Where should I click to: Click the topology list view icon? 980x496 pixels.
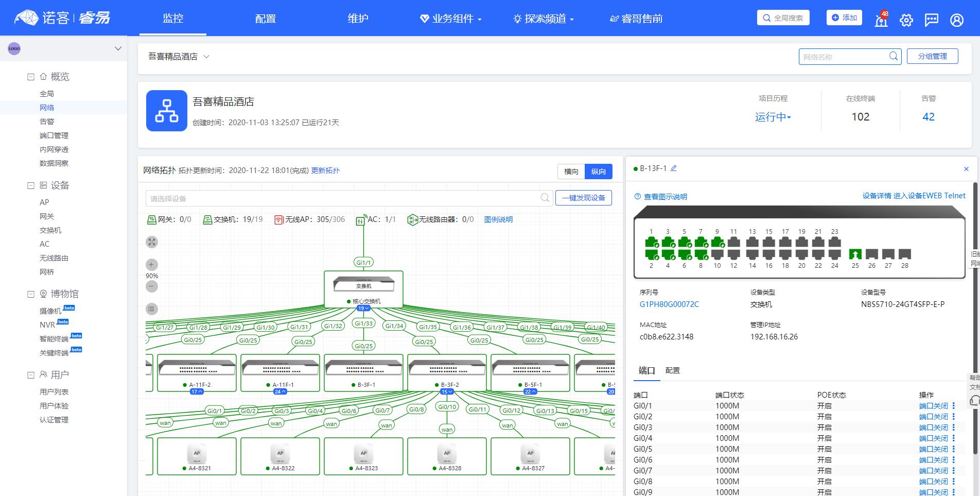[151, 309]
